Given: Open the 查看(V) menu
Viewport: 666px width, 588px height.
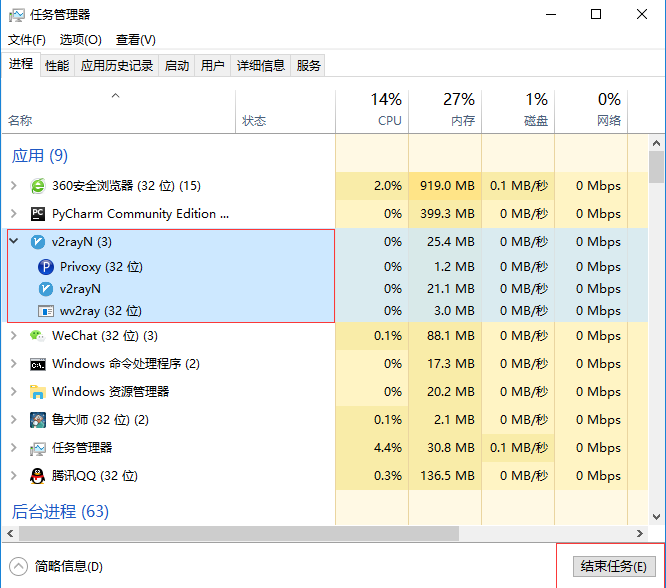Looking at the screenshot, I should tap(135, 40).
